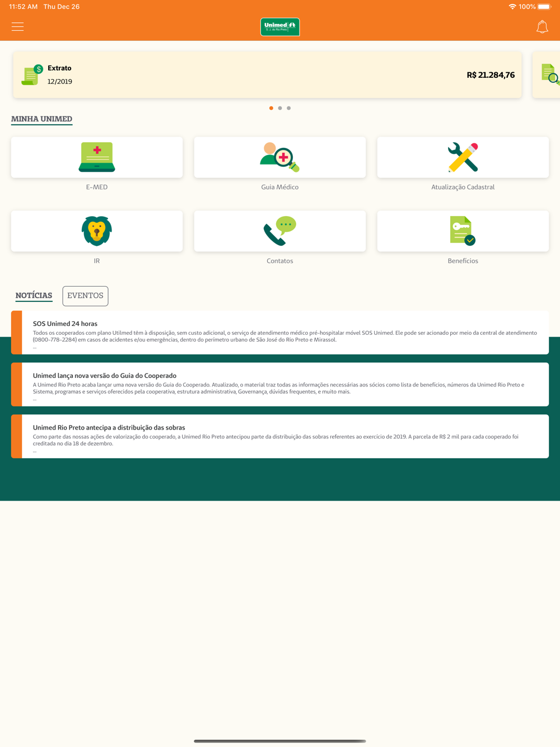Switch to the EVENTOS tab
The height and width of the screenshot is (747, 560).
(85, 296)
